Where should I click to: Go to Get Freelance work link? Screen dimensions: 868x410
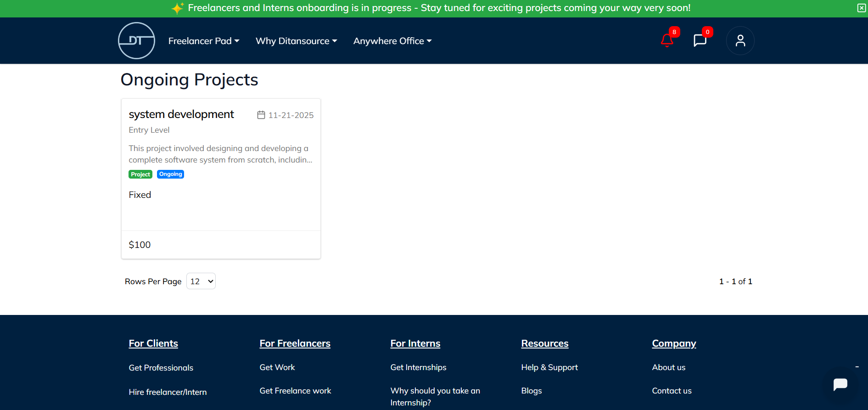[x=295, y=391]
